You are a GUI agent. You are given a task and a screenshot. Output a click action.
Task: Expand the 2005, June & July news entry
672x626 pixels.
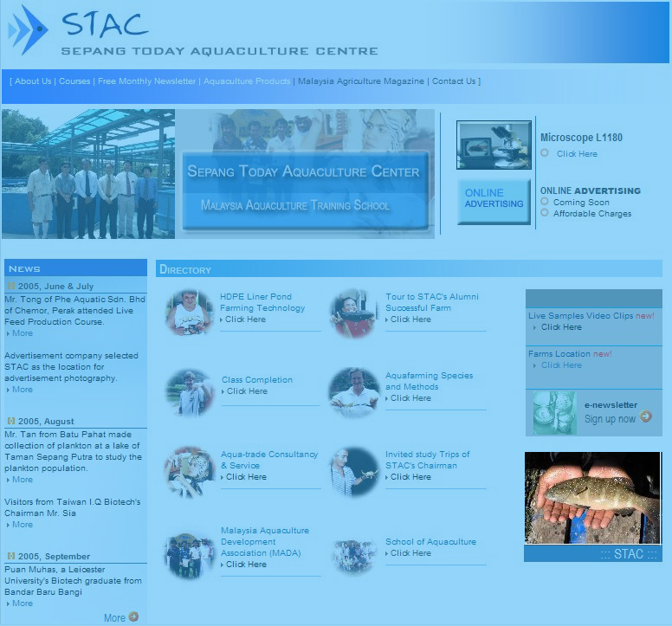(x=11, y=286)
